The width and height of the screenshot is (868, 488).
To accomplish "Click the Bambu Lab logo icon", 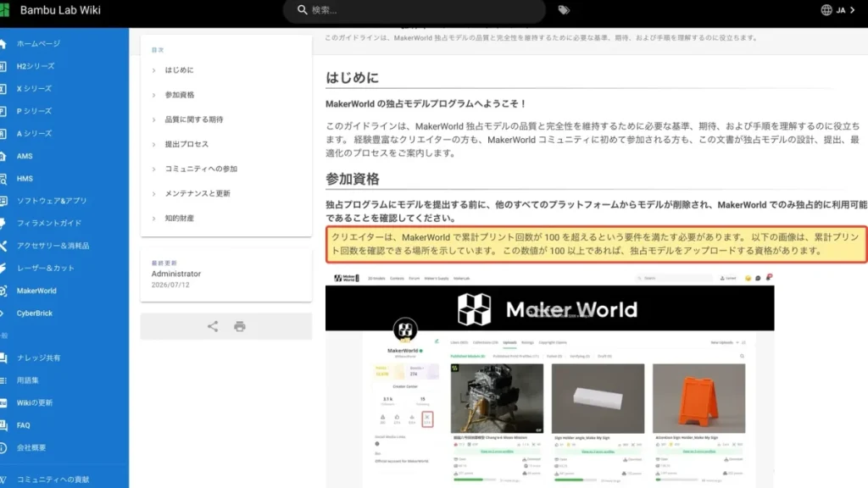I will 4,10.
